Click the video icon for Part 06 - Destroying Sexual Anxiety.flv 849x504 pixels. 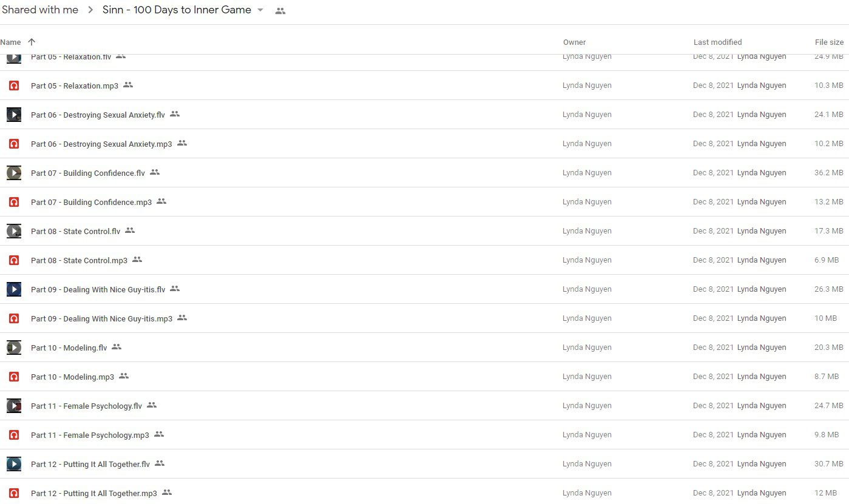coord(14,115)
